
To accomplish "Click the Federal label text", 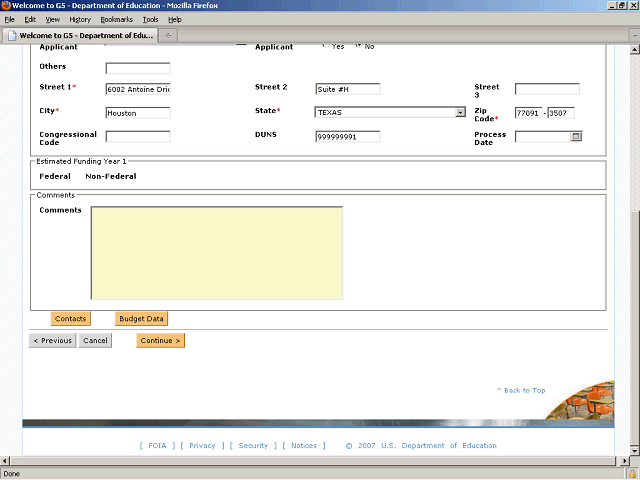I will 55,176.
